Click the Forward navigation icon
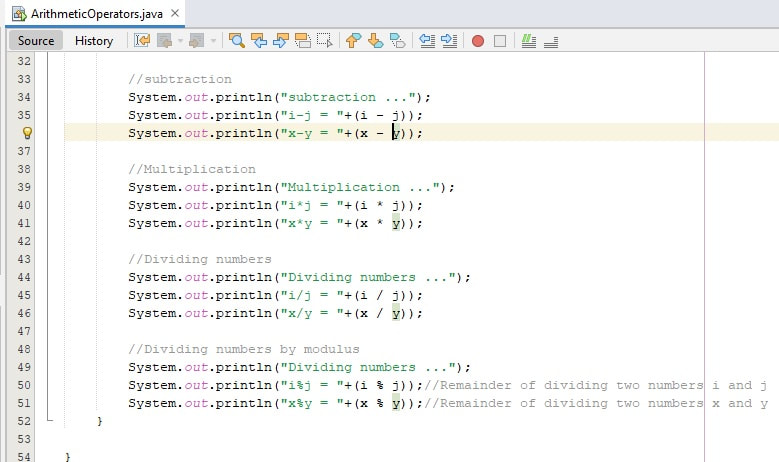 (x=197, y=41)
